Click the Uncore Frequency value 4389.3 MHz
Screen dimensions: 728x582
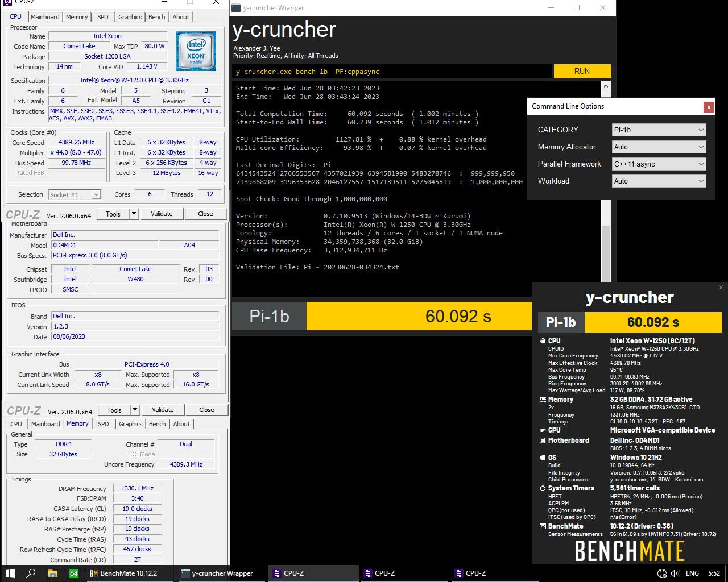(x=186, y=464)
